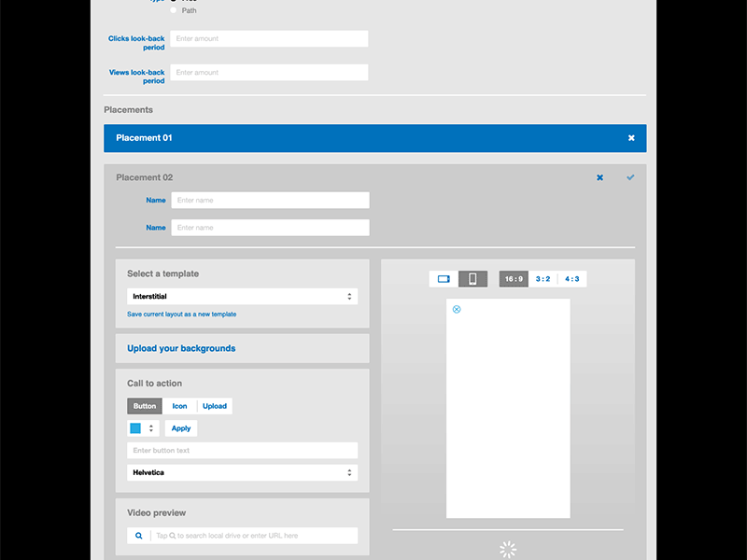Select the 3:2 aspect ratio
This screenshot has height=560, width=747.
[x=543, y=278]
